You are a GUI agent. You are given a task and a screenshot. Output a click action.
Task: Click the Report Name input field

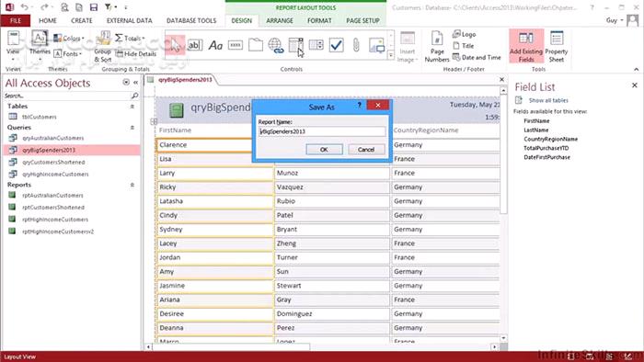[x=322, y=131]
